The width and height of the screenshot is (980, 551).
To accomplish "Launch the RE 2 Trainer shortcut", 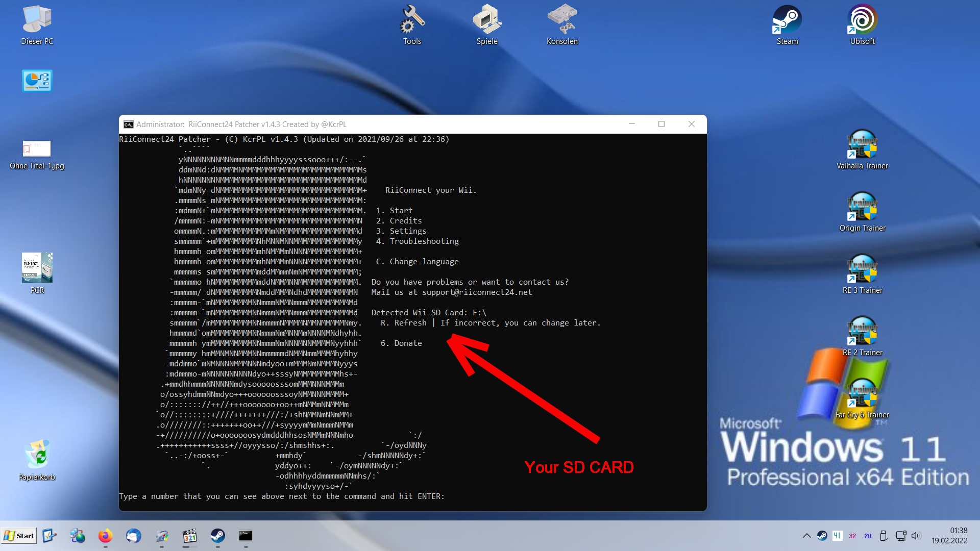I will tap(862, 337).
